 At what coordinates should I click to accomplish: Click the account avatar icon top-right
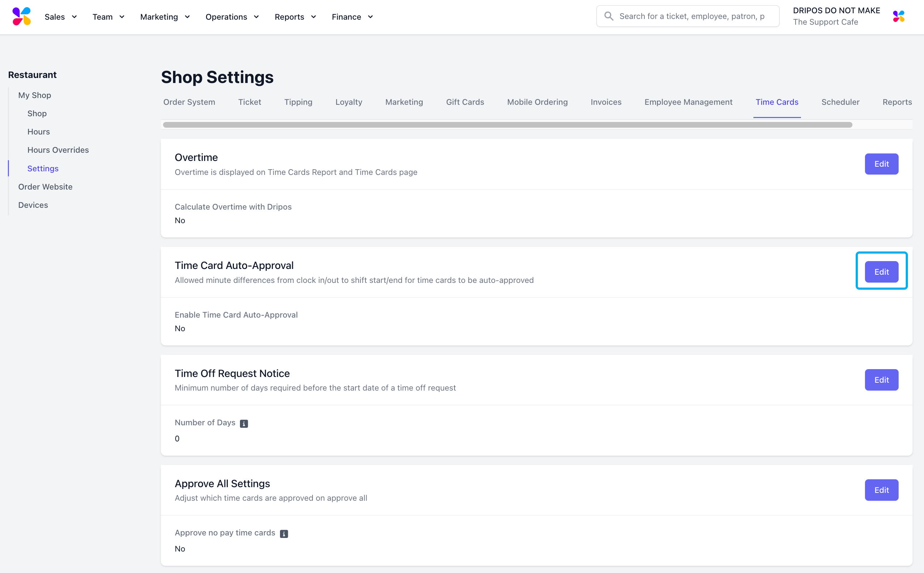click(x=898, y=16)
